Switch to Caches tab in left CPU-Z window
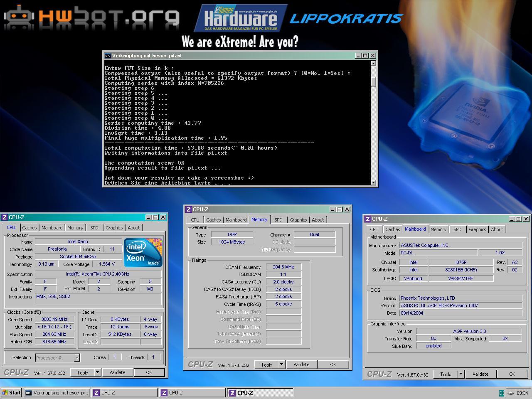 (30, 228)
